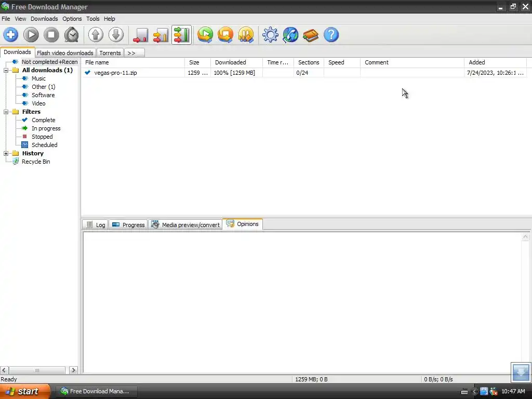
Task: Switch to the Progress tab
Action: [x=128, y=224]
